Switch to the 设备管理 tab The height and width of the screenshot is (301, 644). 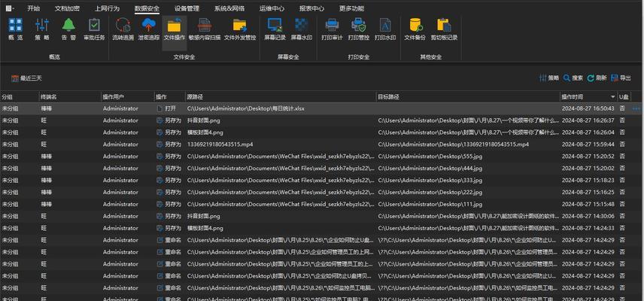[x=187, y=8]
